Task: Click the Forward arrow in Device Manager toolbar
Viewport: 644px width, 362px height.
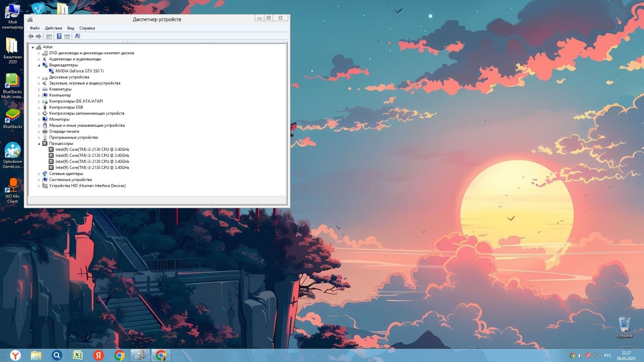Action: point(39,36)
